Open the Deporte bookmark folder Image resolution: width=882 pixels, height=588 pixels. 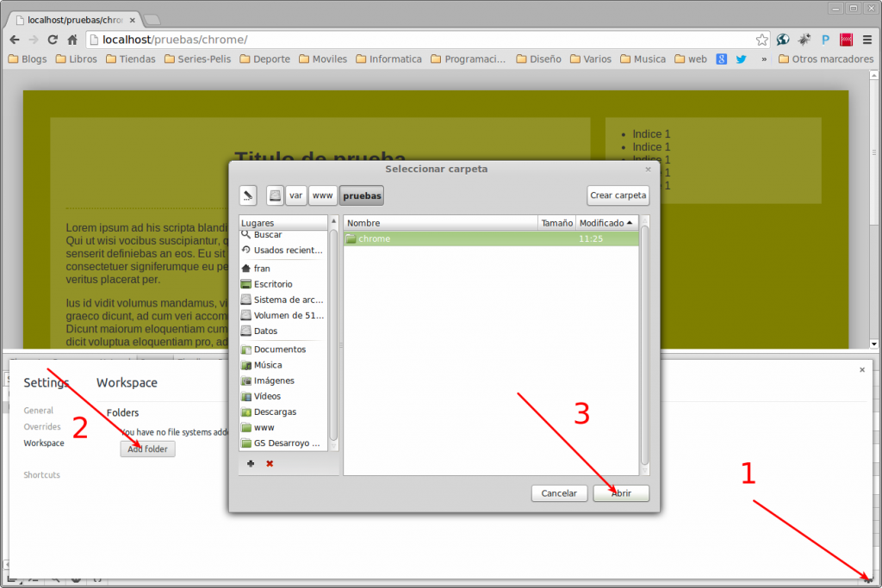[265, 59]
